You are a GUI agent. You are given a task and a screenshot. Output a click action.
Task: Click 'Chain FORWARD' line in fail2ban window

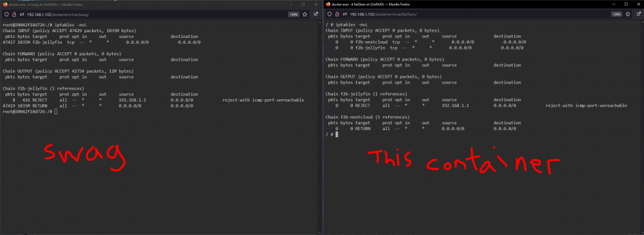[385, 59]
